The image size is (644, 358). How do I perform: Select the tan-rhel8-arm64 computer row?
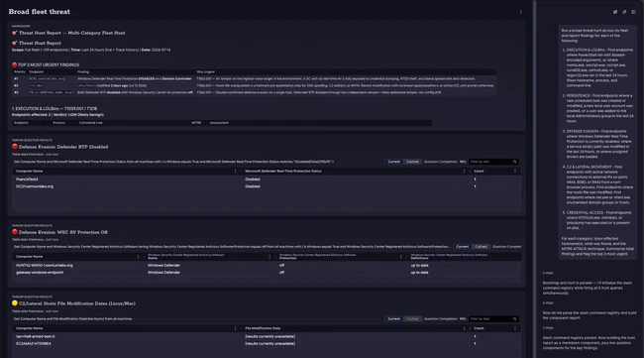267,336
